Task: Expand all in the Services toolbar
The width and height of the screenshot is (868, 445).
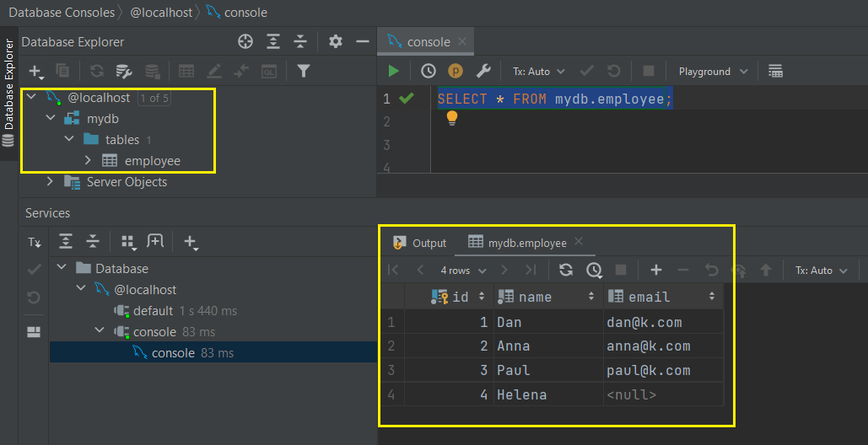Action: point(66,241)
